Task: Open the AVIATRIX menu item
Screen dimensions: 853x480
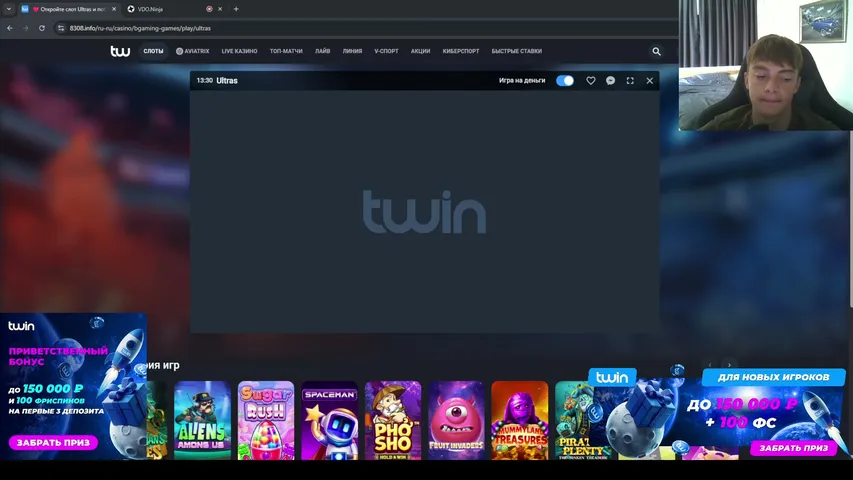Action: pyautogui.click(x=193, y=51)
